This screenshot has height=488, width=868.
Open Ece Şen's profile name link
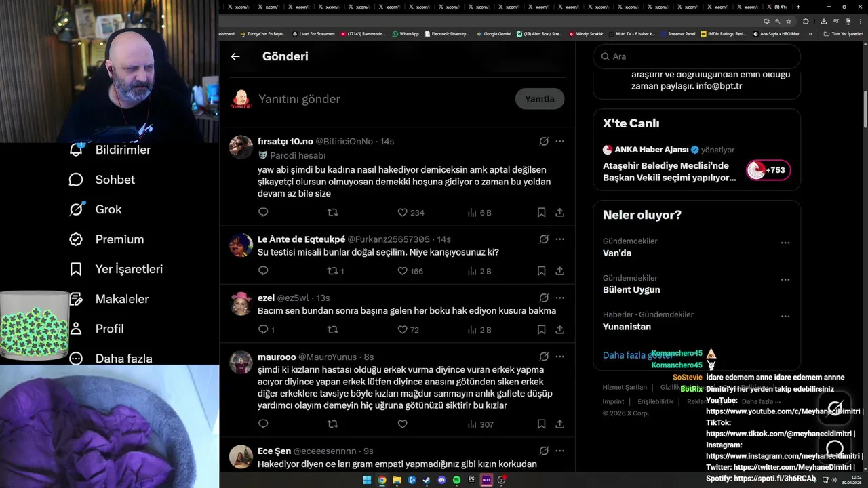click(x=274, y=451)
